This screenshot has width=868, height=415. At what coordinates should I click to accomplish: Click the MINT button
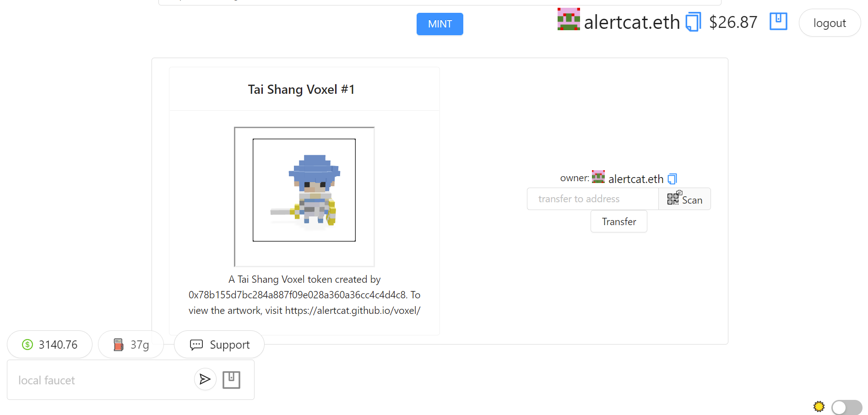tap(440, 24)
